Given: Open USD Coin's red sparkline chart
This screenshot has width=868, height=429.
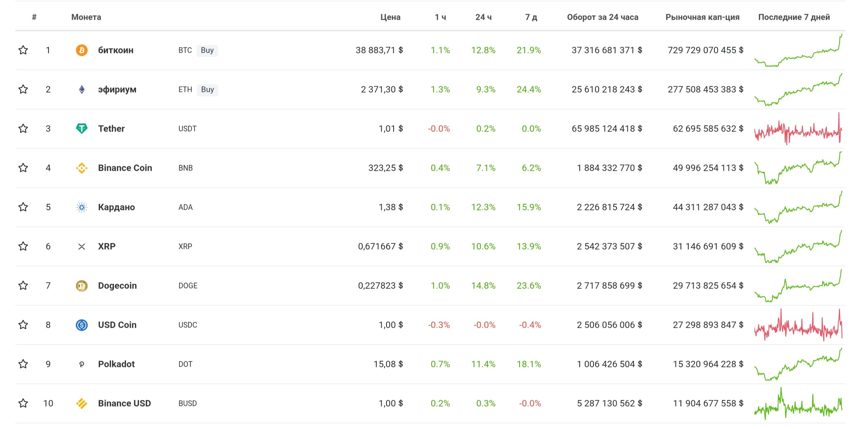Looking at the screenshot, I should tap(798, 325).
